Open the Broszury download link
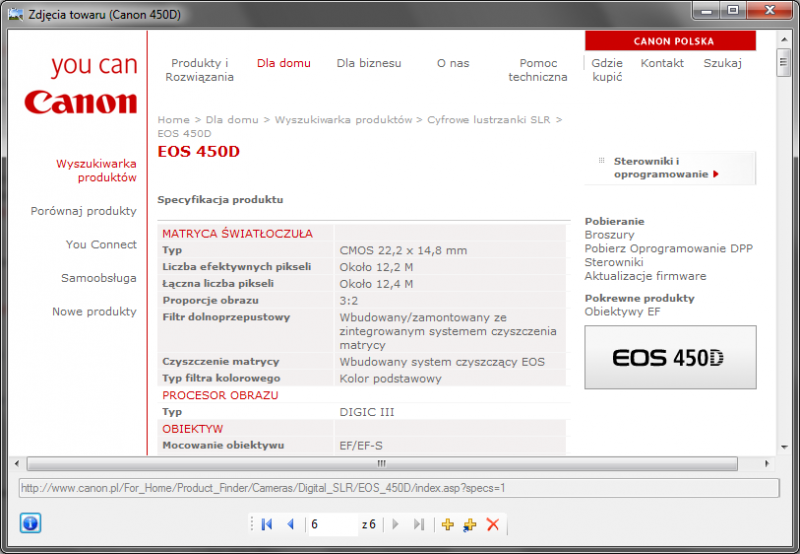 click(609, 235)
